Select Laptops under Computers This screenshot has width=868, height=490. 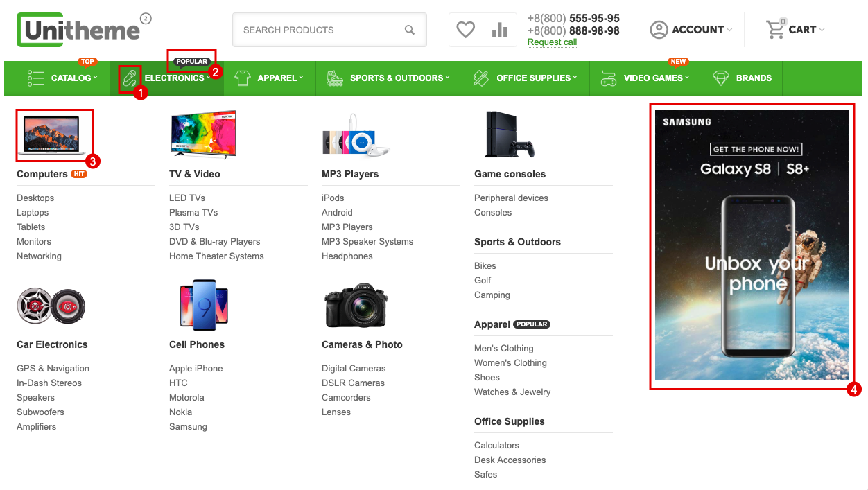pos(33,213)
